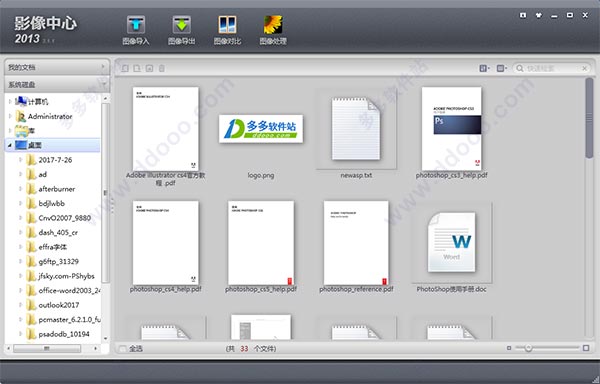Select the Administrator tree item
600x384 pixels.
[50, 116]
